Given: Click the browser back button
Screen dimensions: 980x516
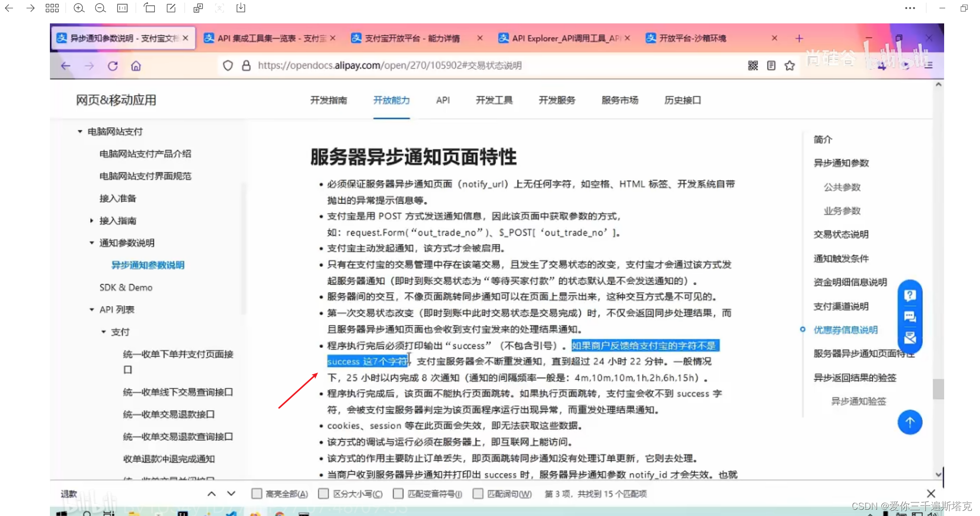Looking at the screenshot, I should coord(65,66).
